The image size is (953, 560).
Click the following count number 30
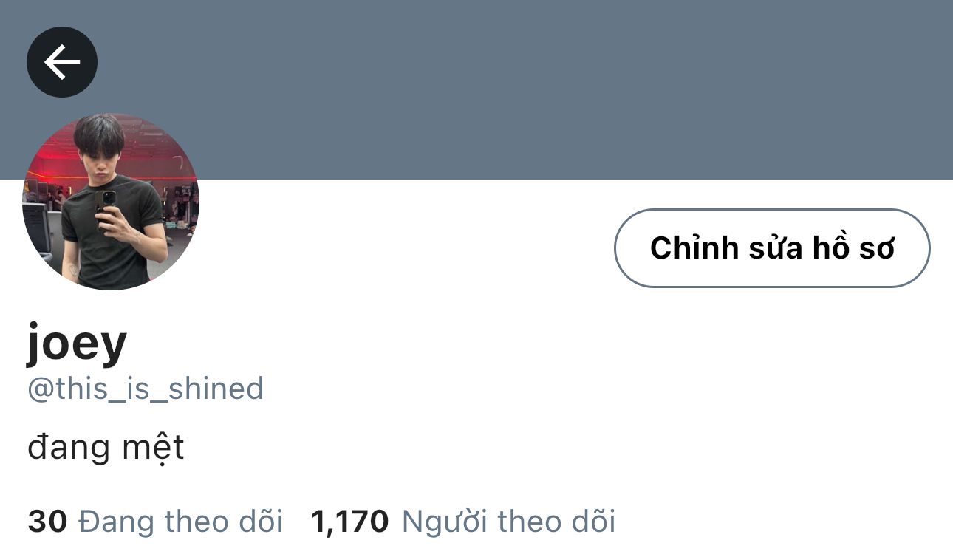coord(47,522)
